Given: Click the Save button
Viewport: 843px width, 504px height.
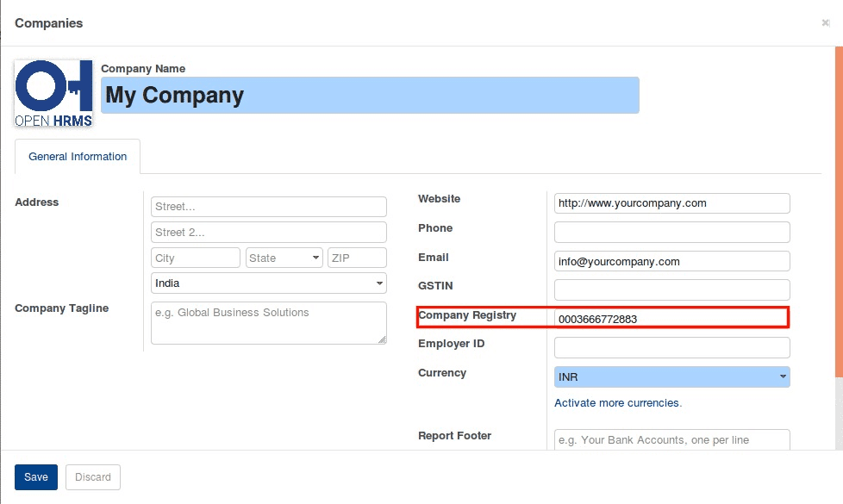Looking at the screenshot, I should tap(35, 476).
